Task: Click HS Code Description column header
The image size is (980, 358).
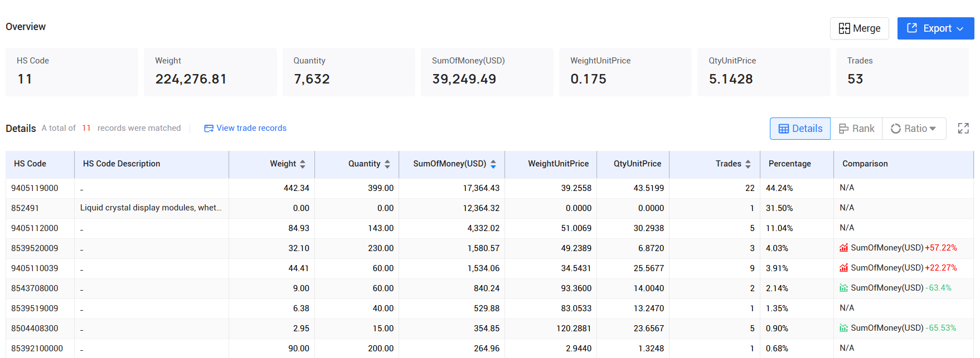Action: 152,164
